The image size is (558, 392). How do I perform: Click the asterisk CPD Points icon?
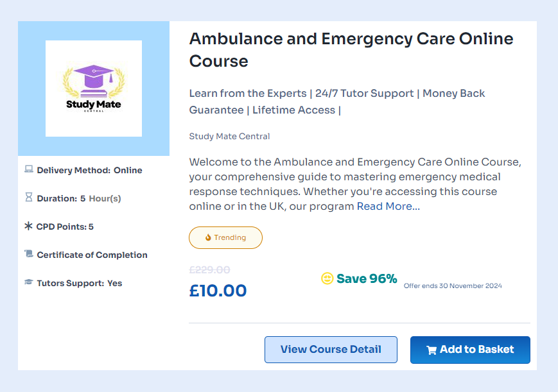pyautogui.click(x=28, y=226)
